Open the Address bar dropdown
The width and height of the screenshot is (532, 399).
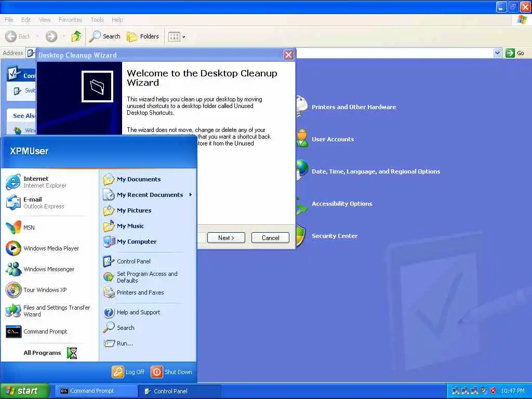pyautogui.click(x=497, y=53)
